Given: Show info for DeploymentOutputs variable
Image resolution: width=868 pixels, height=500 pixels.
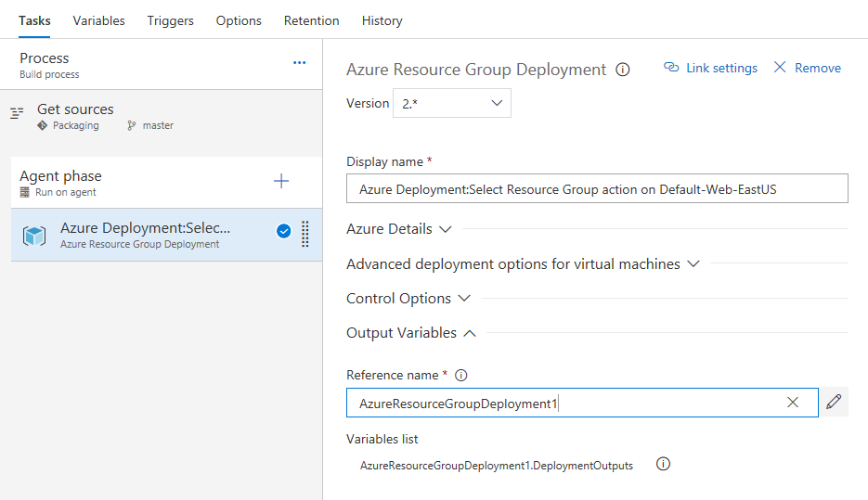Looking at the screenshot, I should [663, 464].
